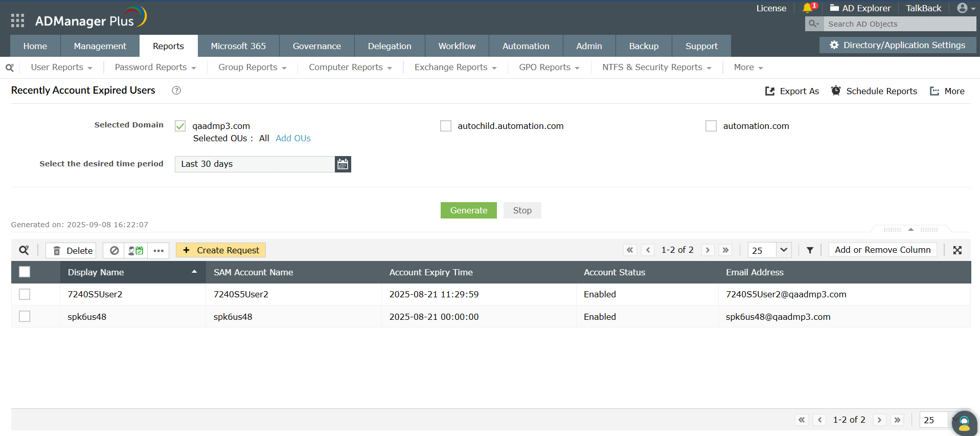Click the Add OUs link
Image resolution: width=980 pixels, height=436 pixels.
pos(293,138)
